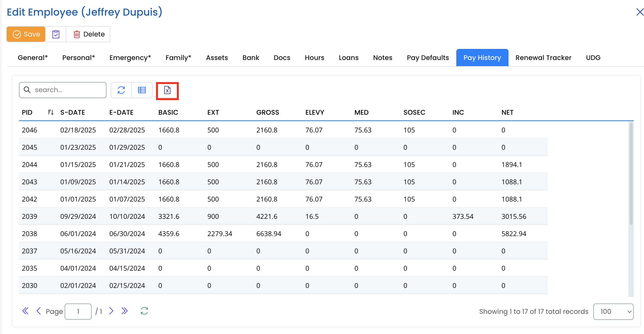
Task: Click the Delete button
Action: [x=88, y=34]
